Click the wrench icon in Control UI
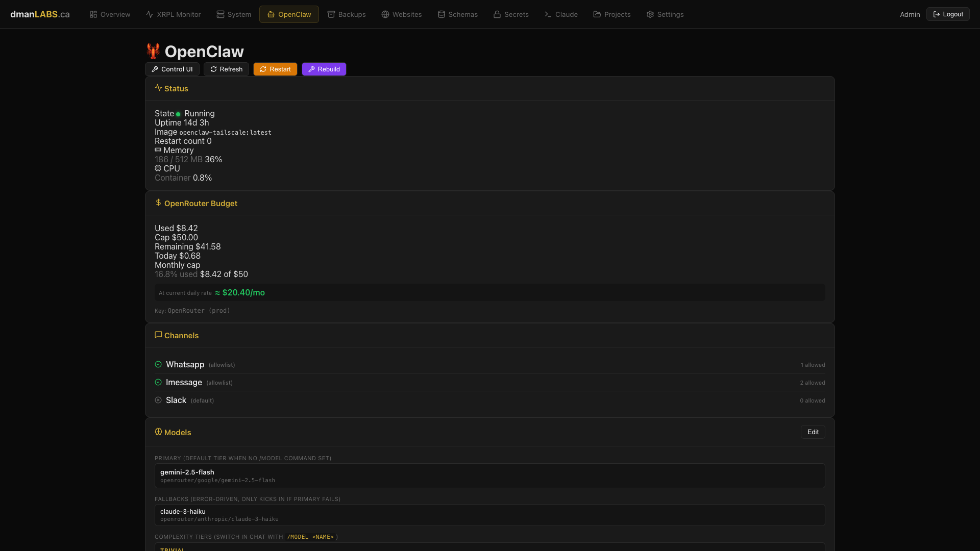 tap(155, 69)
